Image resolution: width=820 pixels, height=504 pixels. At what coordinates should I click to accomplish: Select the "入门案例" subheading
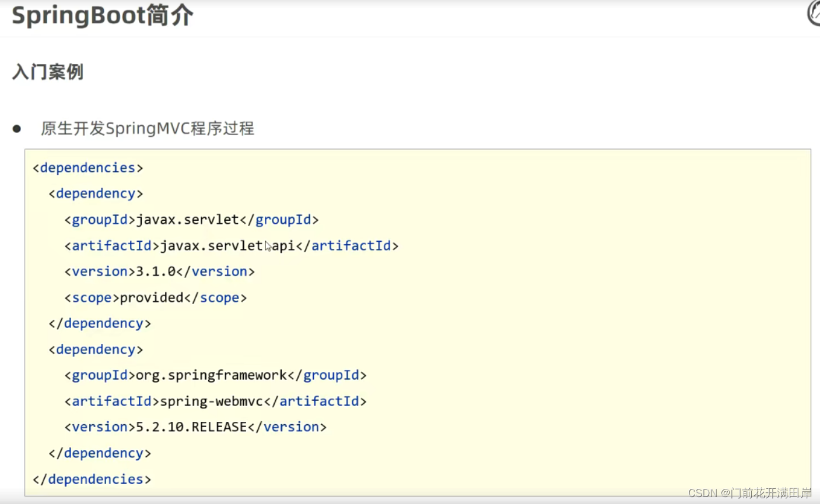click(48, 72)
